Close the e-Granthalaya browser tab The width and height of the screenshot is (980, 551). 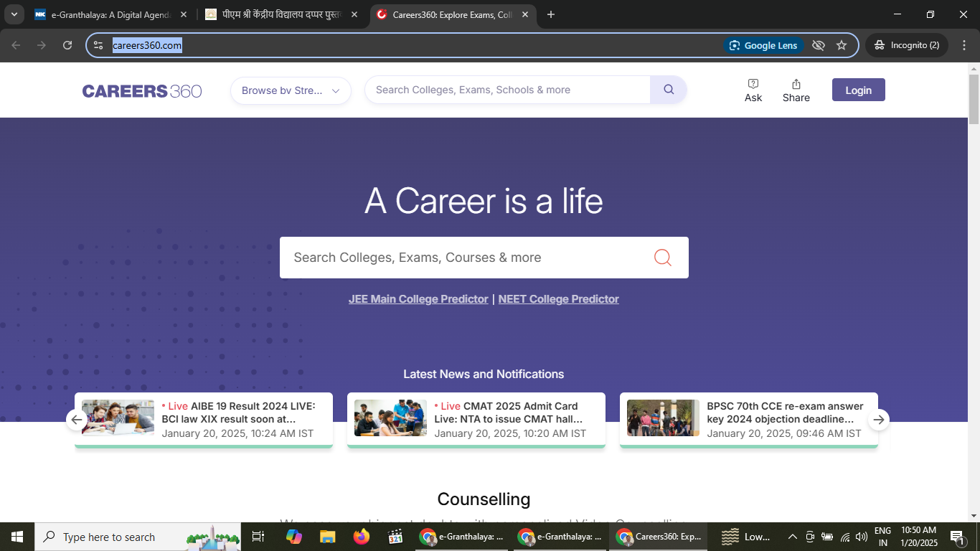point(184,14)
